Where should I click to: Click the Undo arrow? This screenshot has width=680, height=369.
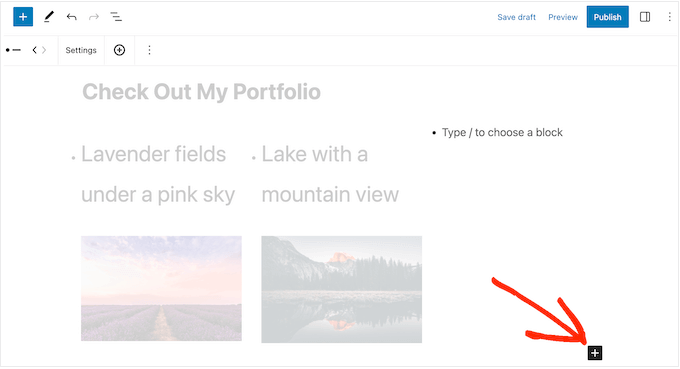coord(72,17)
